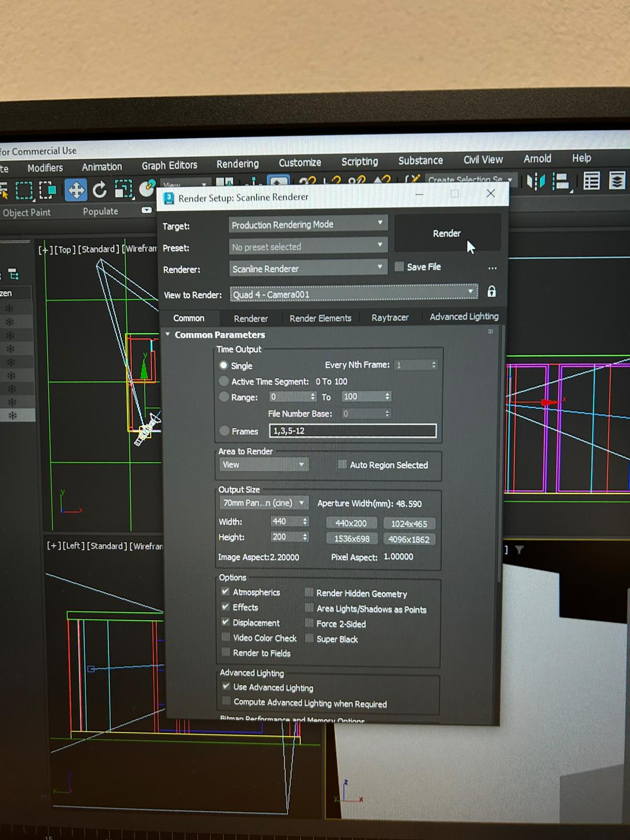630x840 pixels.
Task: Apply the 1024x465 size preset
Action: pyautogui.click(x=409, y=524)
